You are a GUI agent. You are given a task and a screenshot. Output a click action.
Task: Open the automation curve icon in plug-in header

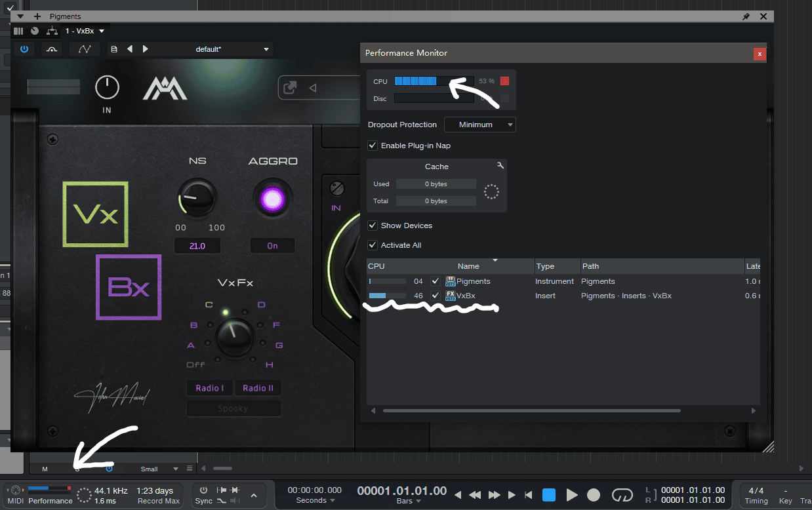pos(85,49)
